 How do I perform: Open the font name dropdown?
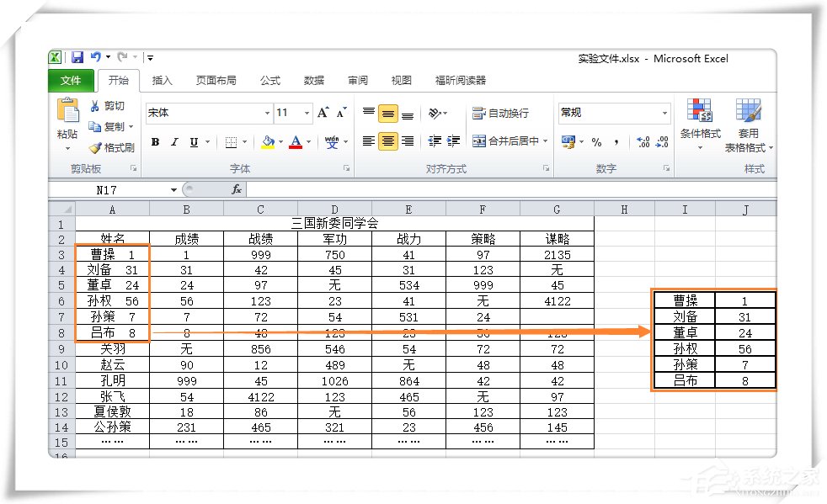tap(268, 113)
